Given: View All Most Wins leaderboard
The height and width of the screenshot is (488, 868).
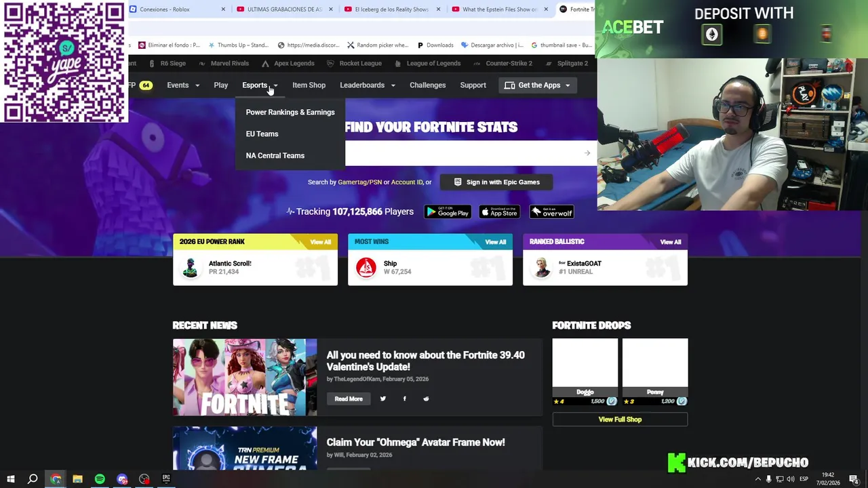Looking at the screenshot, I should coord(496,242).
